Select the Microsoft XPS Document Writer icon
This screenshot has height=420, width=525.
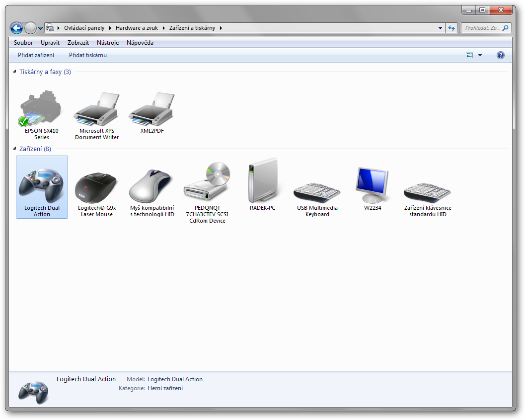click(x=97, y=109)
